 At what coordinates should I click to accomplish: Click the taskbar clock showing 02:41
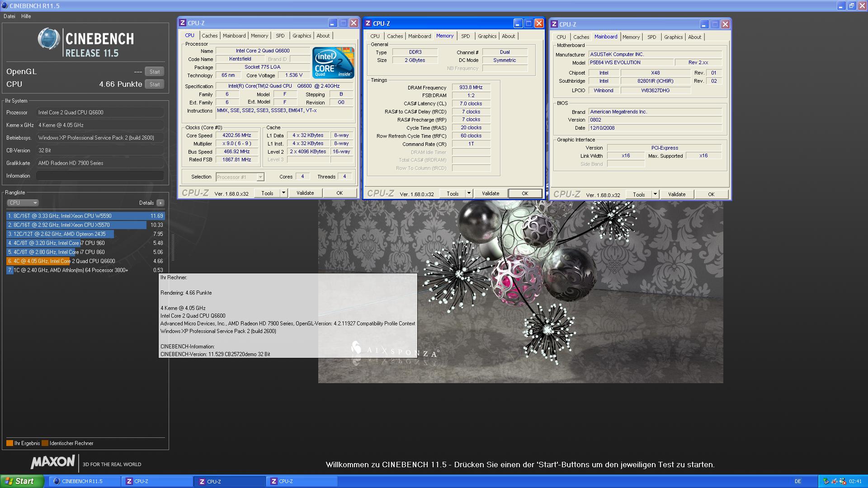point(855,481)
